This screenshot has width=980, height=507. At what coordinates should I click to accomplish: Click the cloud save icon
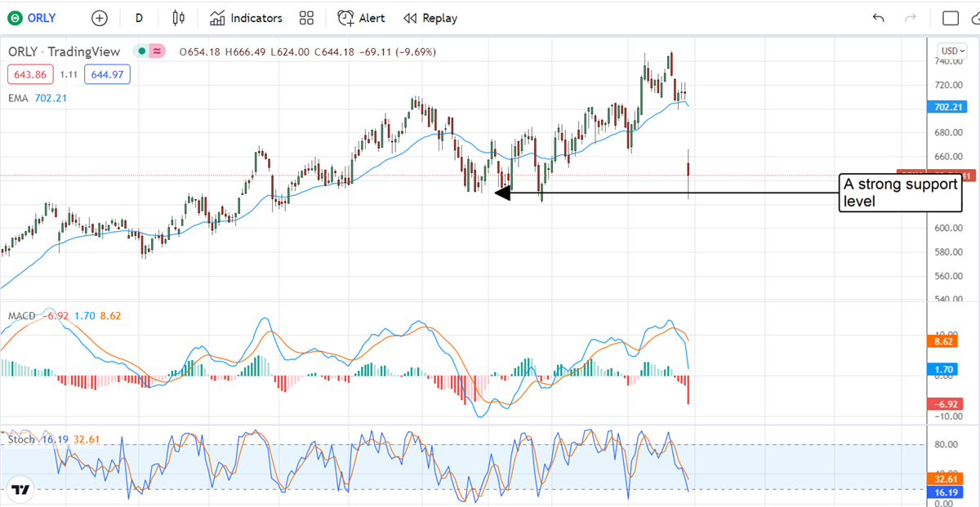(x=975, y=18)
